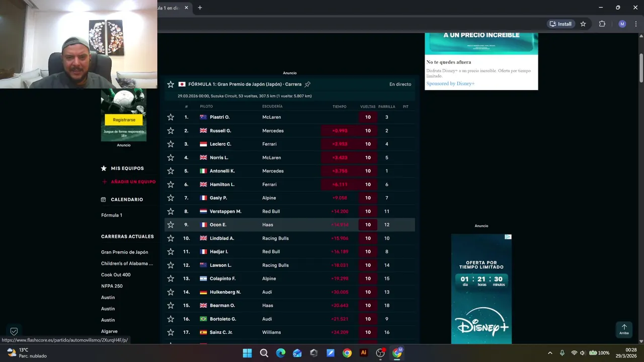The image size is (644, 362).
Task: Select driver Bortoleto G. name
Action: point(223,319)
